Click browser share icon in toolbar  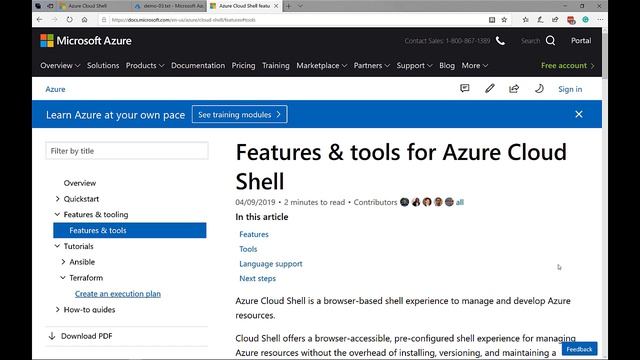pos(555,20)
